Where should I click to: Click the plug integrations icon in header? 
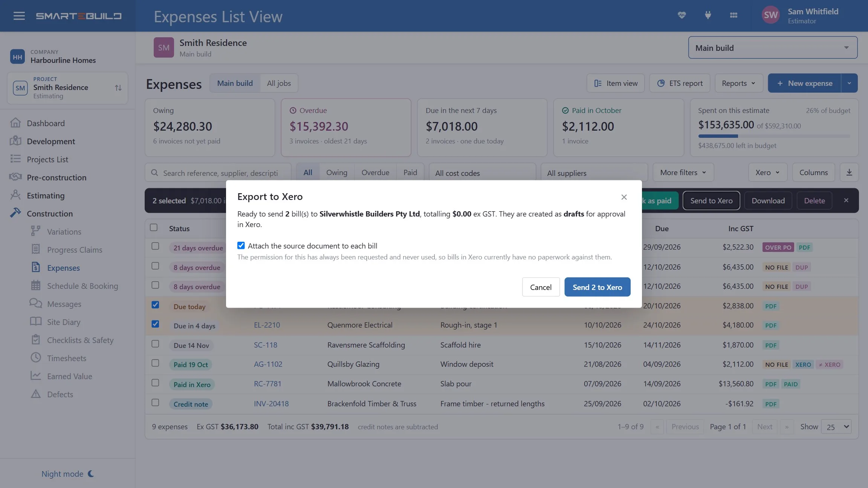pyautogui.click(x=708, y=15)
